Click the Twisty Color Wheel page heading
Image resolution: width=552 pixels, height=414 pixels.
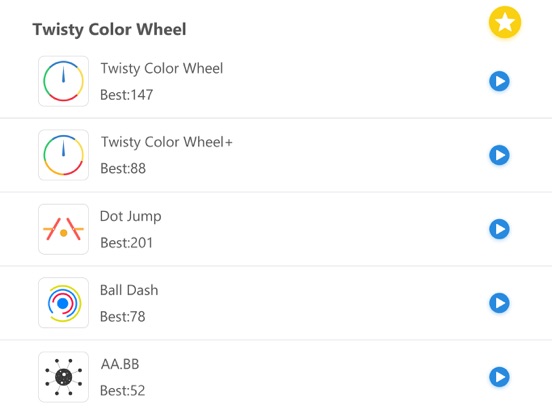109,29
